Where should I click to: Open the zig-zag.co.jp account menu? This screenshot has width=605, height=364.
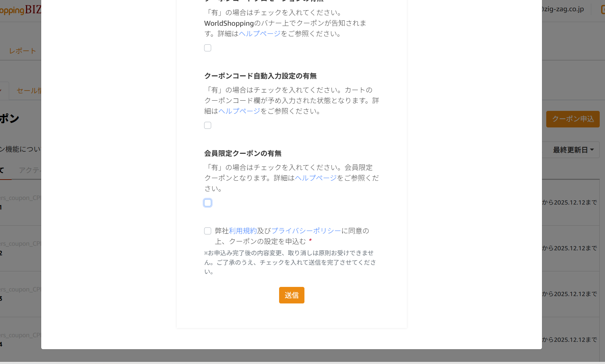(x=563, y=9)
